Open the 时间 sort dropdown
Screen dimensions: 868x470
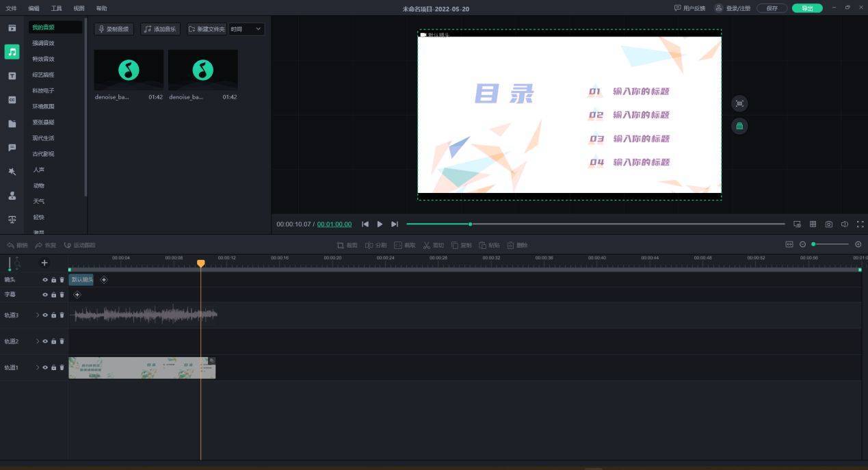246,29
